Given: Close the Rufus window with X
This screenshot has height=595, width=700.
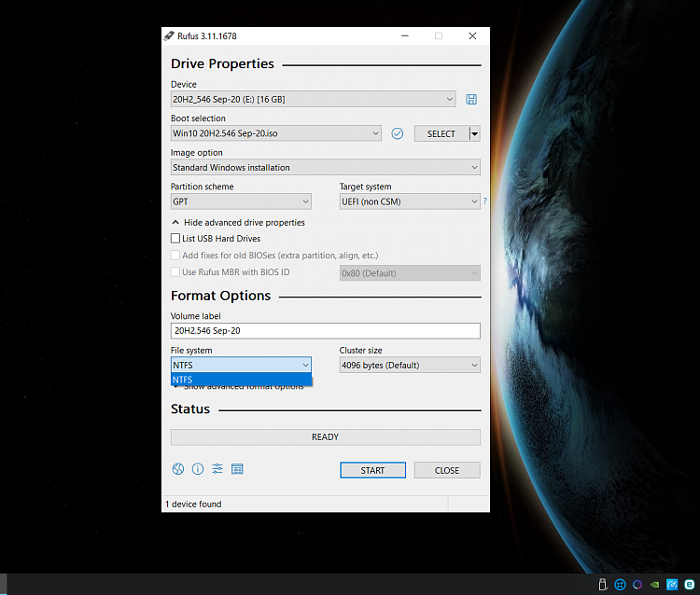Looking at the screenshot, I should (472, 35).
